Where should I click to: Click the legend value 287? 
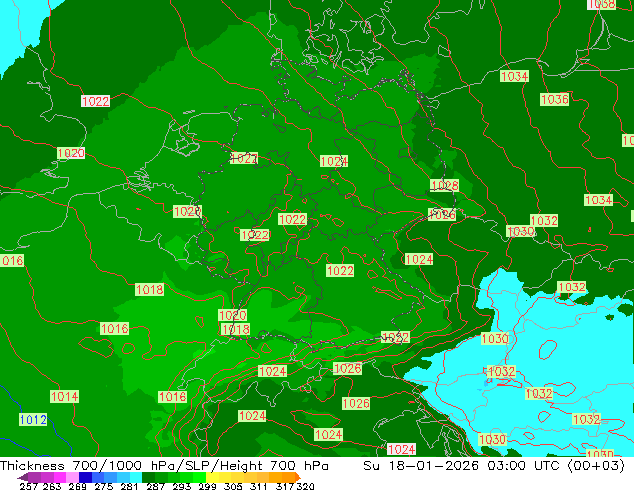coord(155,486)
